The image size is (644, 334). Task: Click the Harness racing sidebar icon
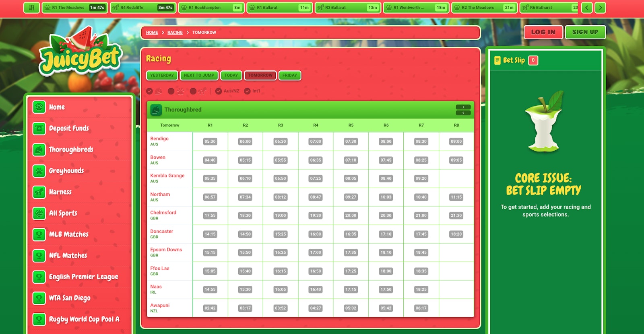pyautogui.click(x=39, y=192)
